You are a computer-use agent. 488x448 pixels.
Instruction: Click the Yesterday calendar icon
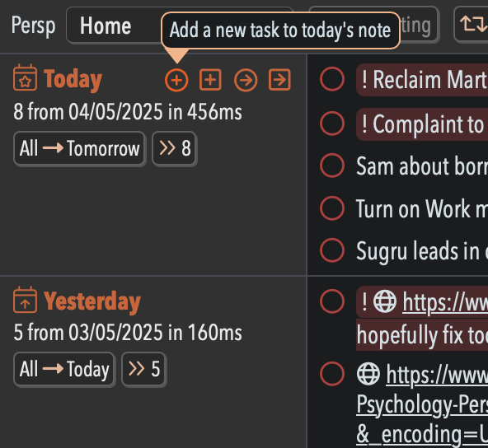(26, 300)
